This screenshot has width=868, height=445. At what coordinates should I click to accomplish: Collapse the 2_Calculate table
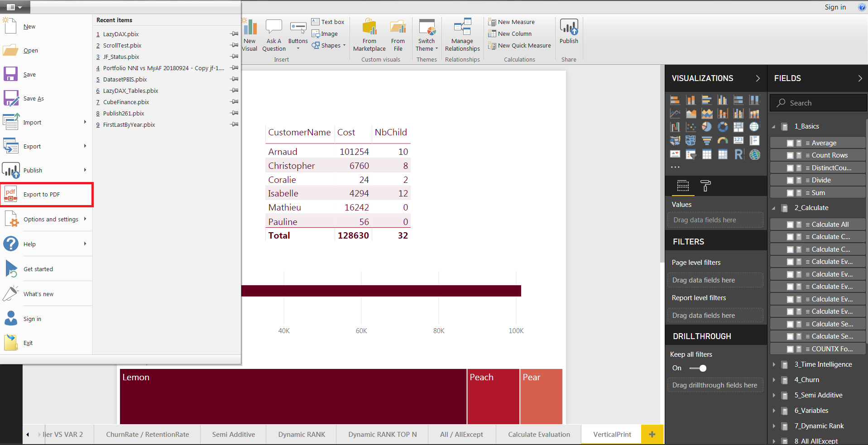pyautogui.click(x=774, y=208)
